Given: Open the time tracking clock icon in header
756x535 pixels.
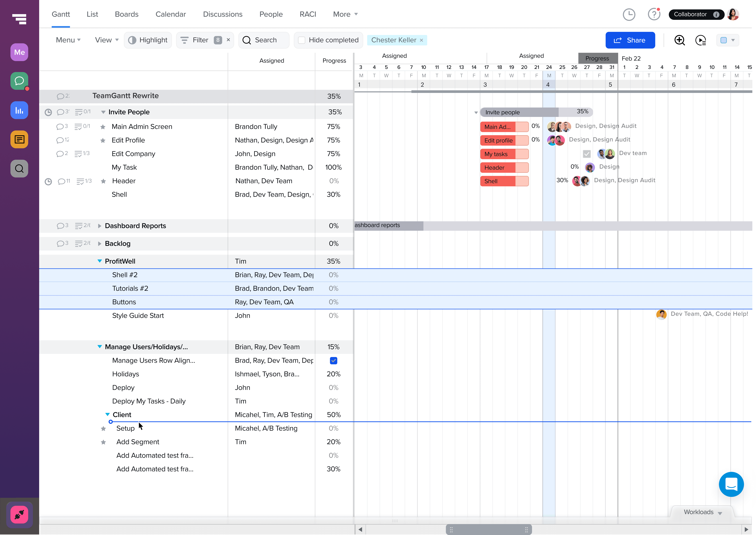Looking at the screenshot, I should [629, 14].
